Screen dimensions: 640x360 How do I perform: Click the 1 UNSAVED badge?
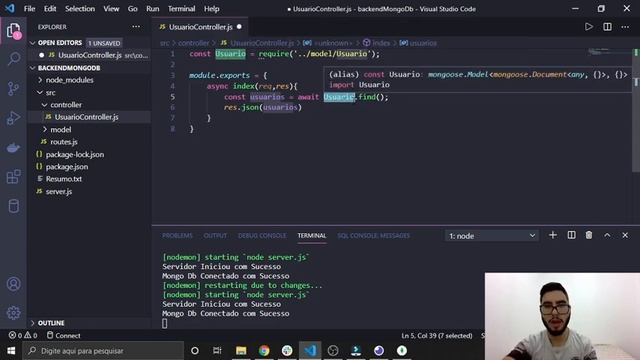coord(104,43)
